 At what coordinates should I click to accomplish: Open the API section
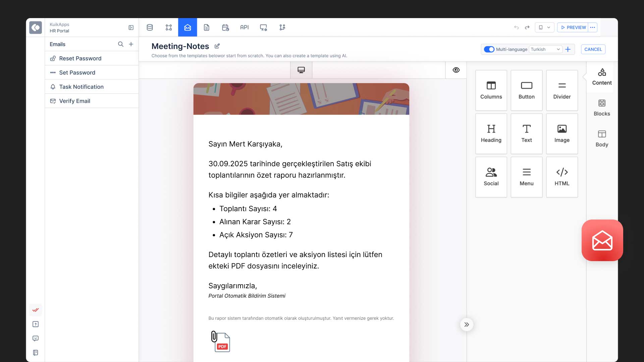(245, 27)
